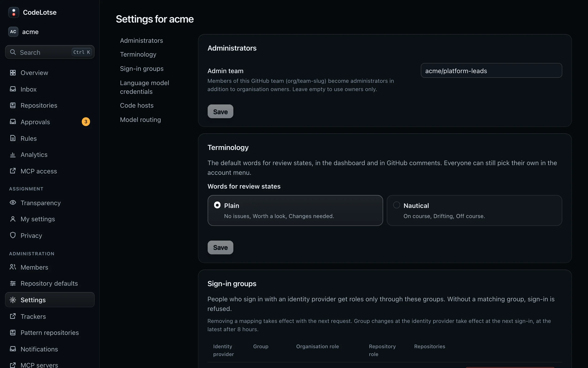Click the Repositories column header in Sign-in groups

point(430,346)
